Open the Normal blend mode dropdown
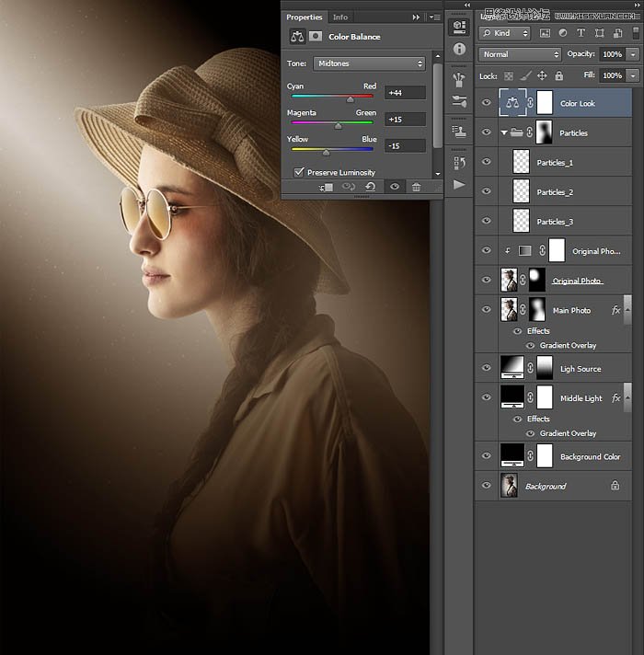 click(520, 54)
